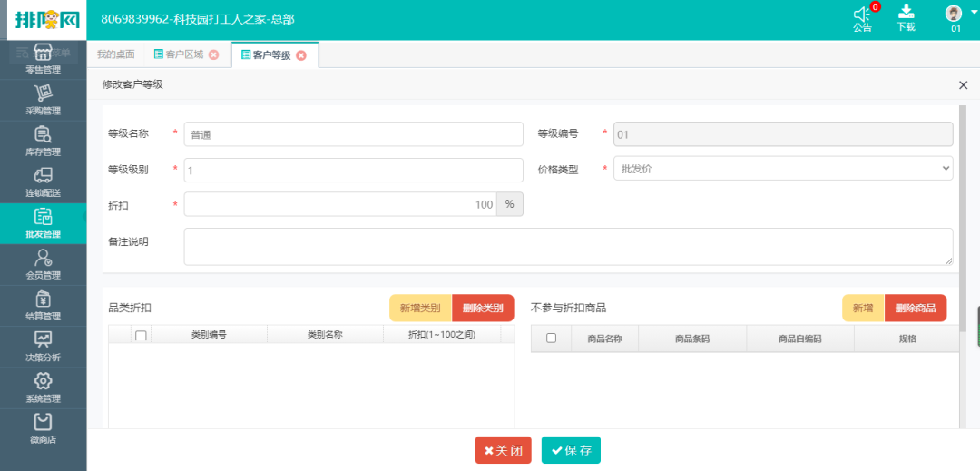Expand the 价格类型 dropdown

[x=783, y=169]
